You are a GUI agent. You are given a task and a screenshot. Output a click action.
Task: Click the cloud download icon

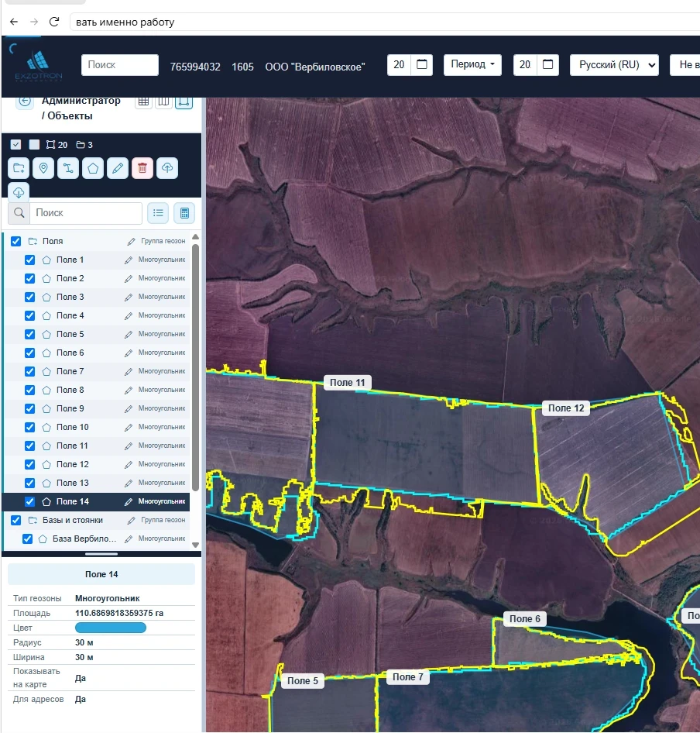(x=19, y=191)
